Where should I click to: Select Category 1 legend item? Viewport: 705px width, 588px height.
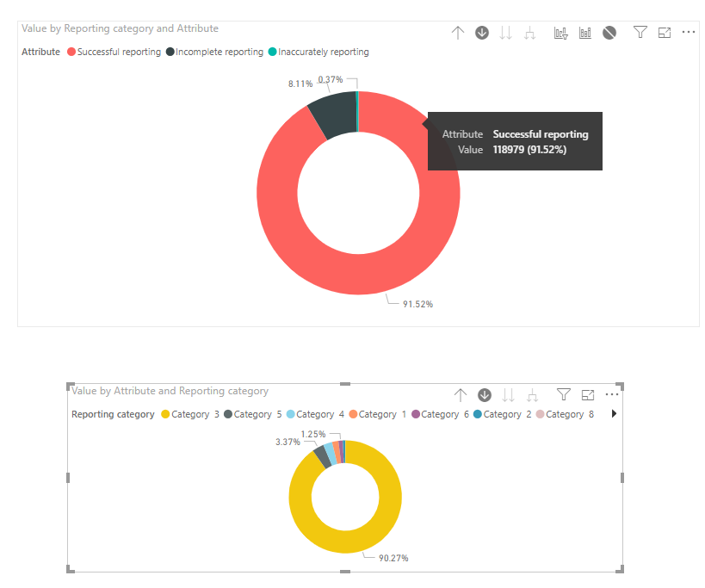coord(378,414)
